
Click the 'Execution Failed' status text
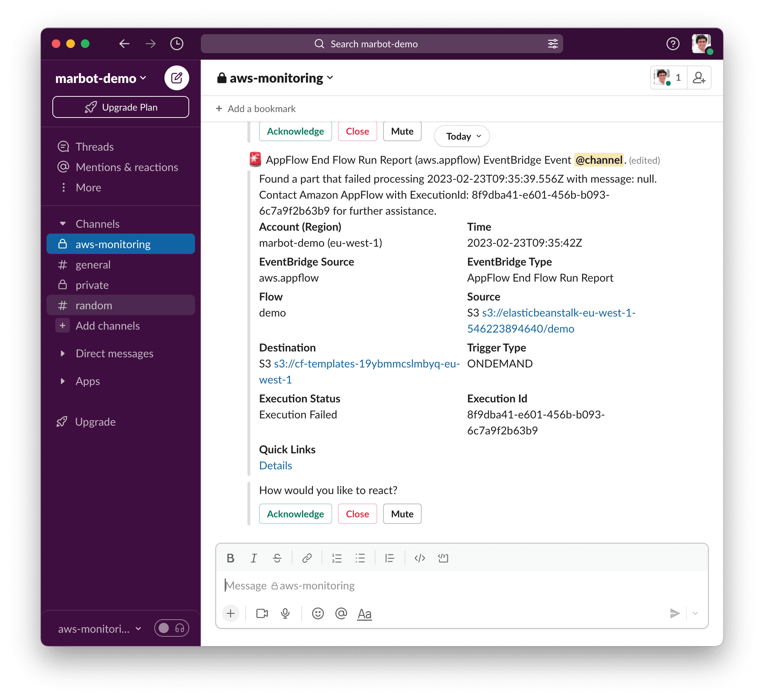pyautogui.click(x=298, y=415)
